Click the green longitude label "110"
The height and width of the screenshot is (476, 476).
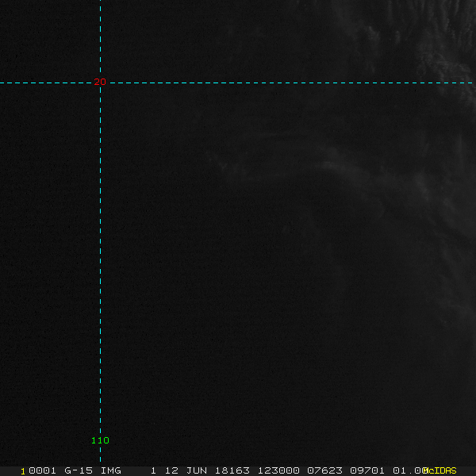point(100,440)
